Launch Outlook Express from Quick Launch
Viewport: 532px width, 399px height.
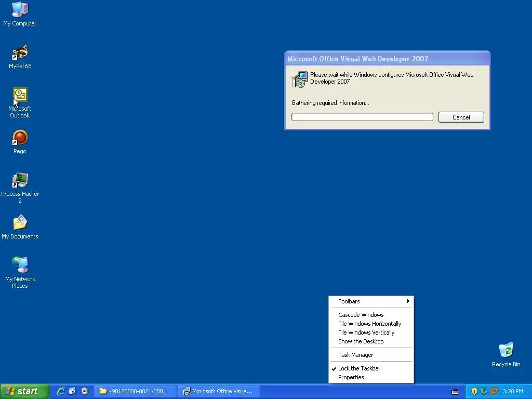(x=72, y=391)
